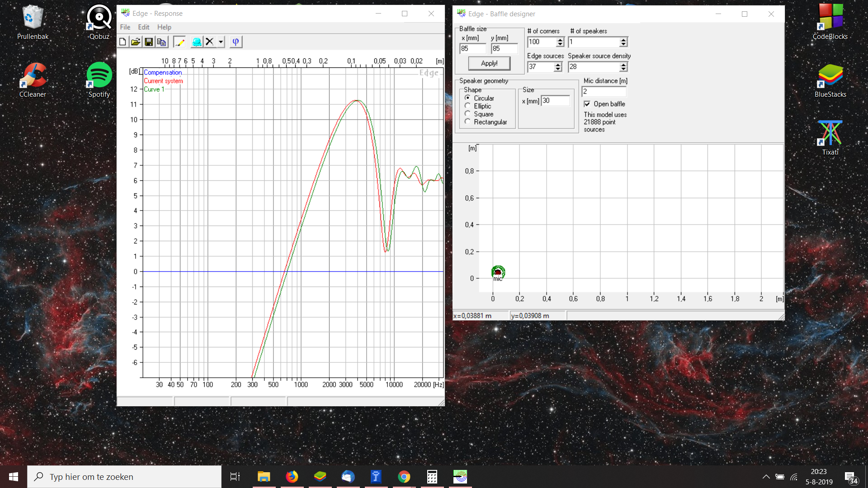Viewport: 868px width, 488px height.
Task: Select the Rectangular shape option
Action: 467,122
